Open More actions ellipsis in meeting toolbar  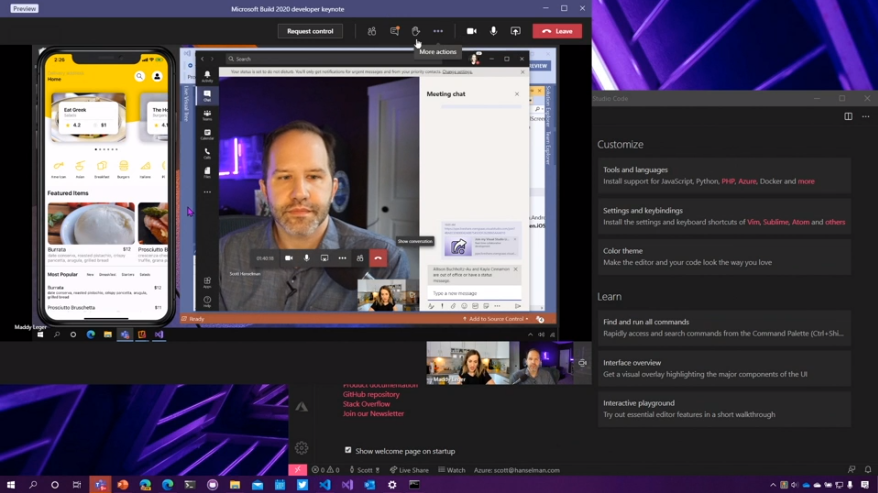click(438, 31)
